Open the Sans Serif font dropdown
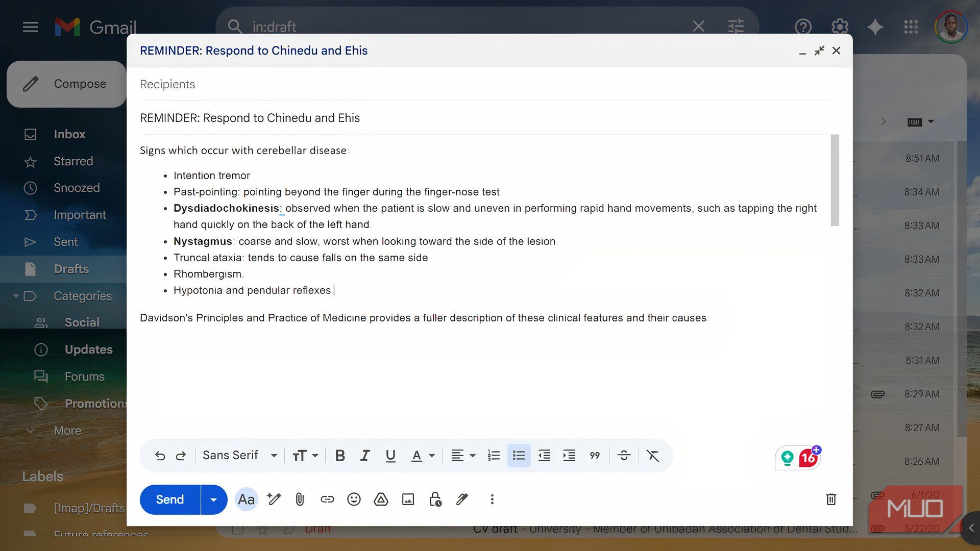The height and width of the screenshot is (551, 980). [x=240, y=455]
